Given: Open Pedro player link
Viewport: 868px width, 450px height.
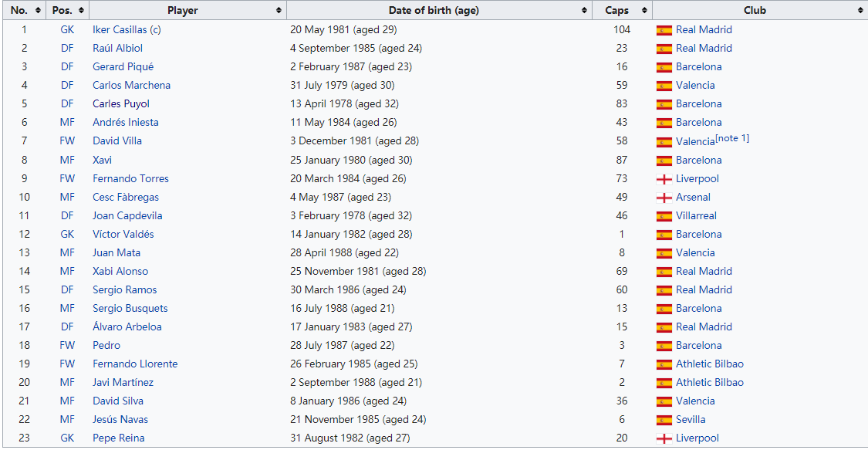Looking at the screenshot, I should point(106,345).
